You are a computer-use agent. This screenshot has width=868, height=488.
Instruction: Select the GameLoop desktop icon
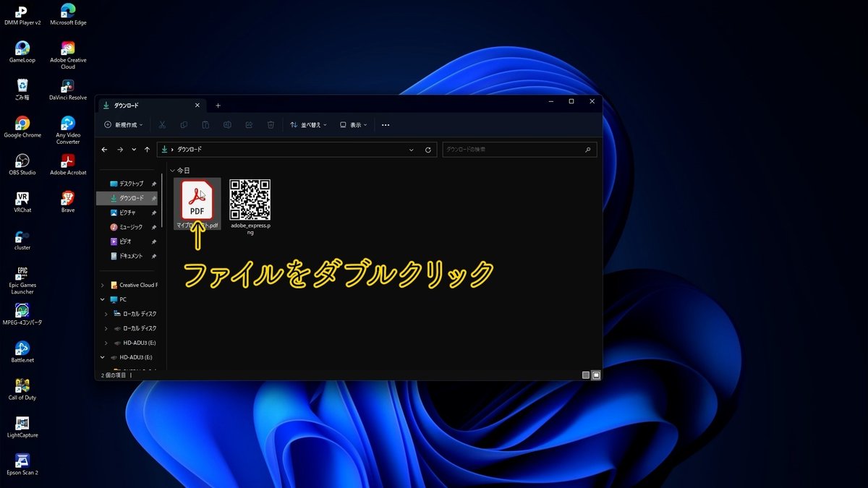22,52
